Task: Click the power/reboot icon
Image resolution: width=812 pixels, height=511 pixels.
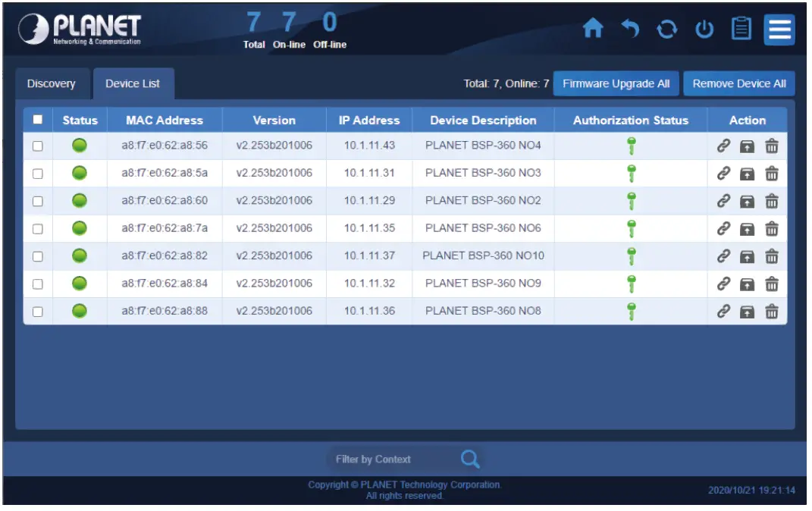Action: coord(704,29)
